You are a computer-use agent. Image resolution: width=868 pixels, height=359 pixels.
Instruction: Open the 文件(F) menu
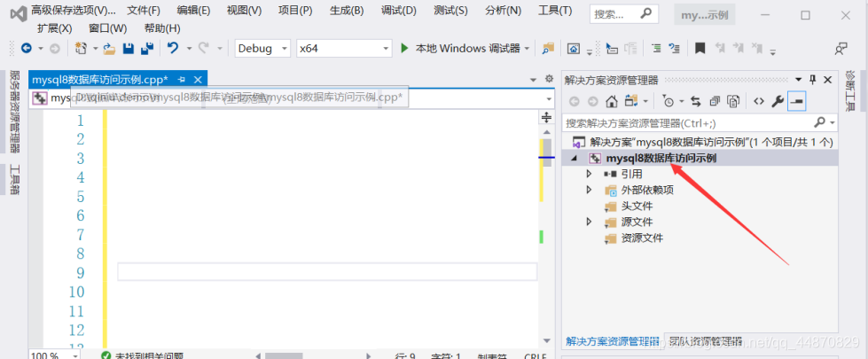tap(144, 11)
